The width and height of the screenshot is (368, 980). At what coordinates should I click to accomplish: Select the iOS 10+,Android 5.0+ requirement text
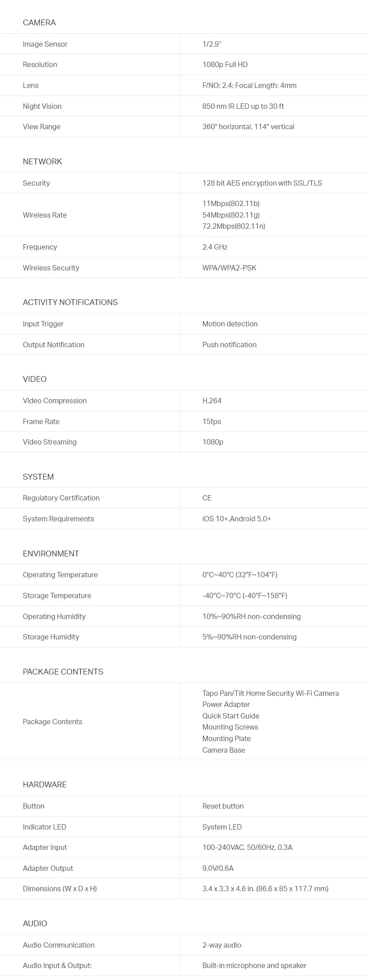(236, 519)
